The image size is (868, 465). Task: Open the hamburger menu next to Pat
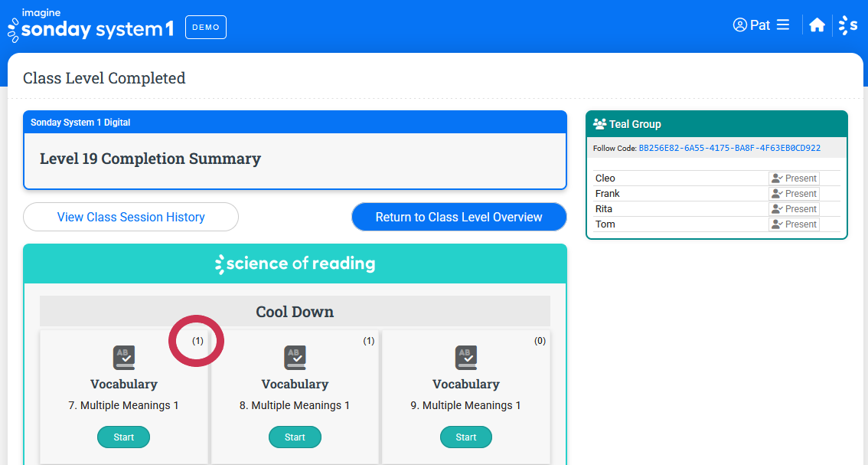pyautogui.click(x=783, y=25)
